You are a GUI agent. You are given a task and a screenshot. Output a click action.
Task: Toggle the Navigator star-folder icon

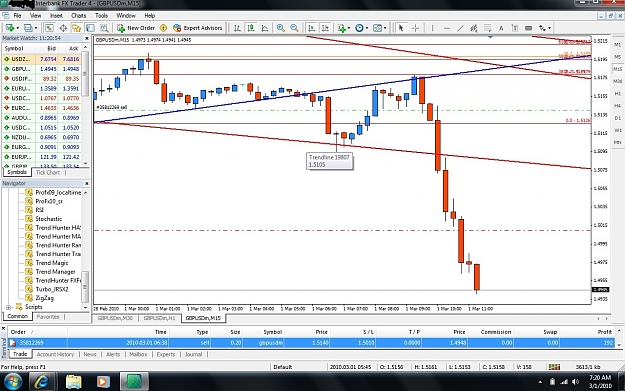pyautogui.click(x=77, y=28)
